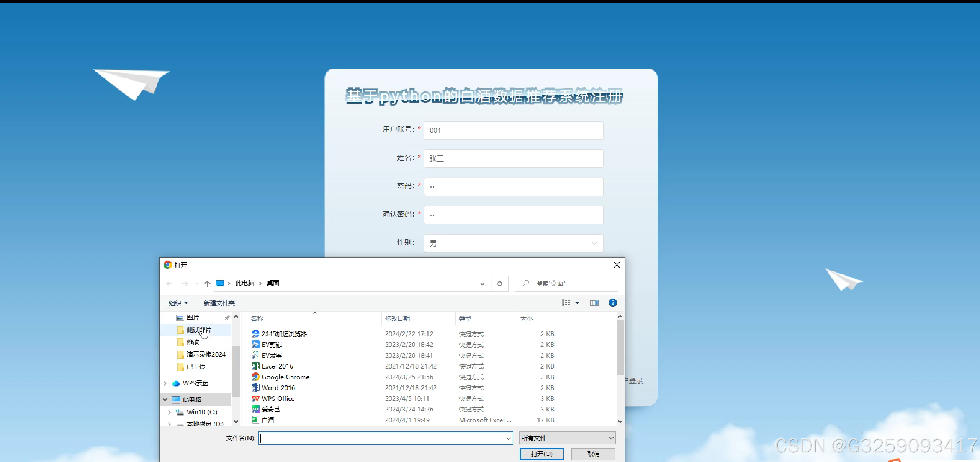Image resolution: width=980 pixels, height=462 pixels.
Task: Toggle the pin icon next to 图片
Action: [x=227, y=317]
